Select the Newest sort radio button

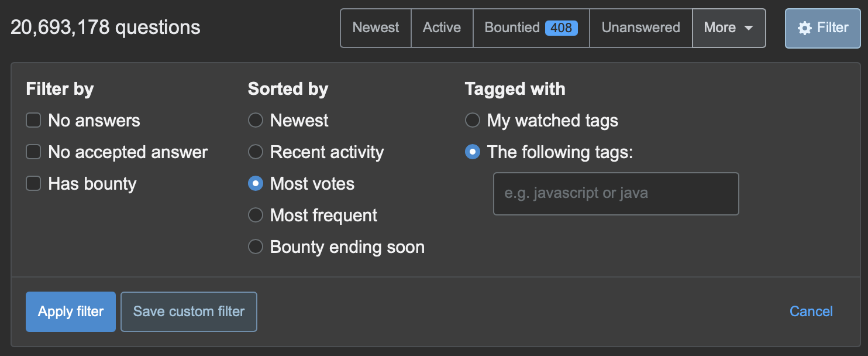(256, 121)
